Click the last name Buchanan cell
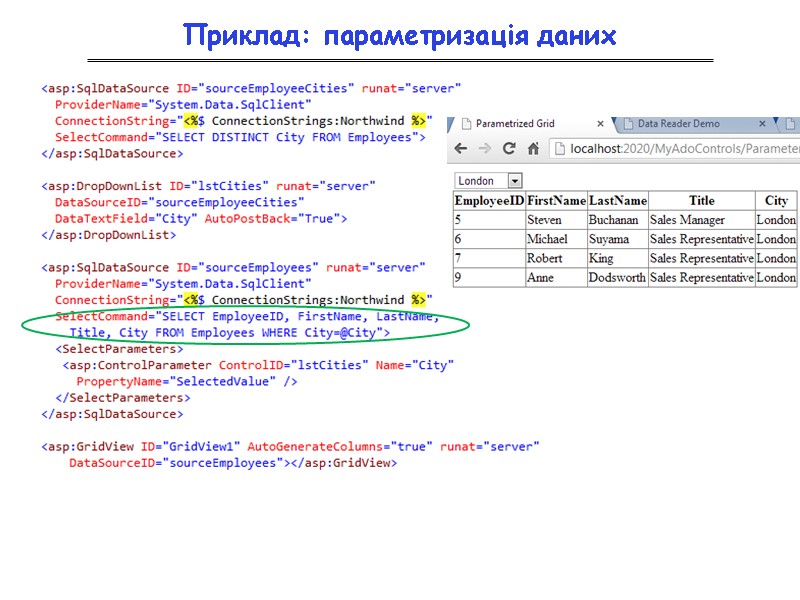Viewport: 800px width, 600px height. [x=618, y=220]
